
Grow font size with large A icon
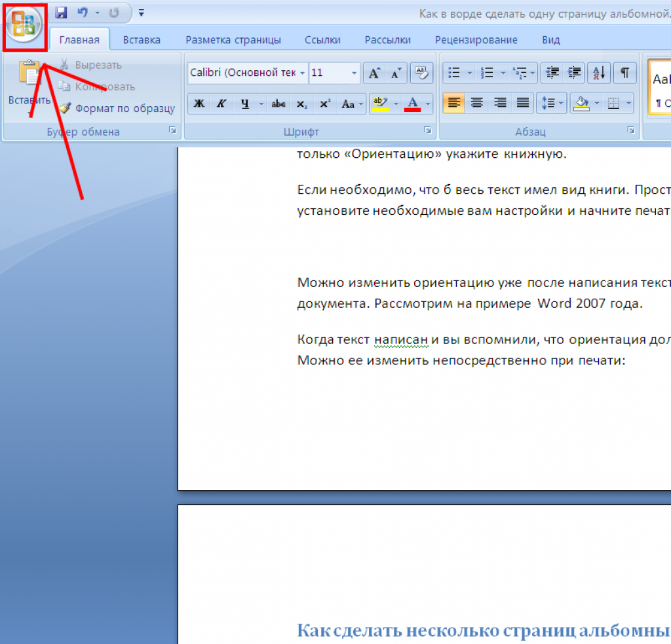pos(374,73)
